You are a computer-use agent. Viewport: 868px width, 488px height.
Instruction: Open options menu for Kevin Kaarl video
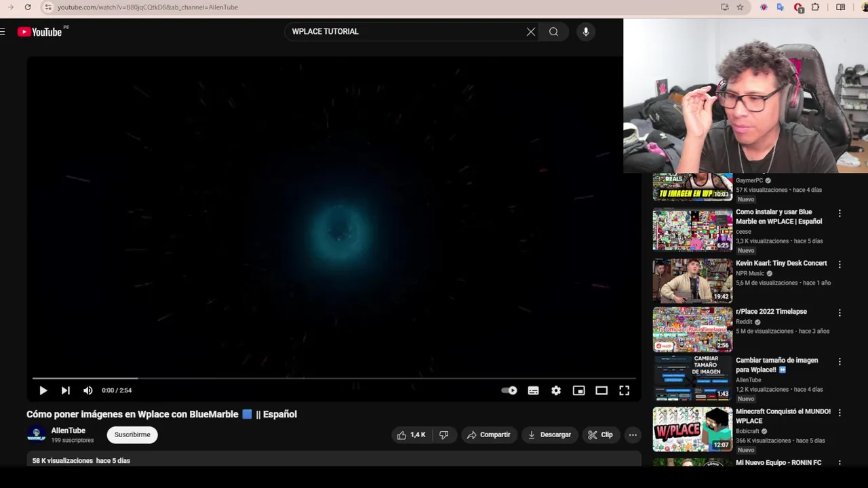(x=840, y=264)
